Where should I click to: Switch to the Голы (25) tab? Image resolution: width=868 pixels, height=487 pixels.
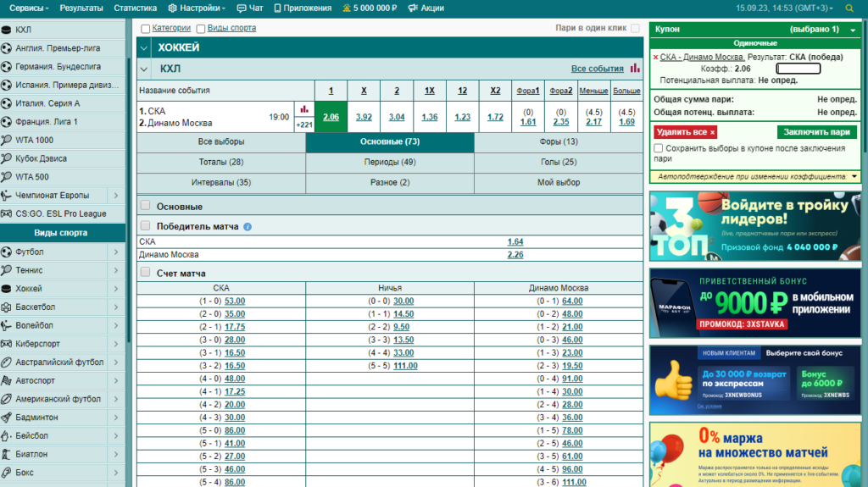coord(559,162)
